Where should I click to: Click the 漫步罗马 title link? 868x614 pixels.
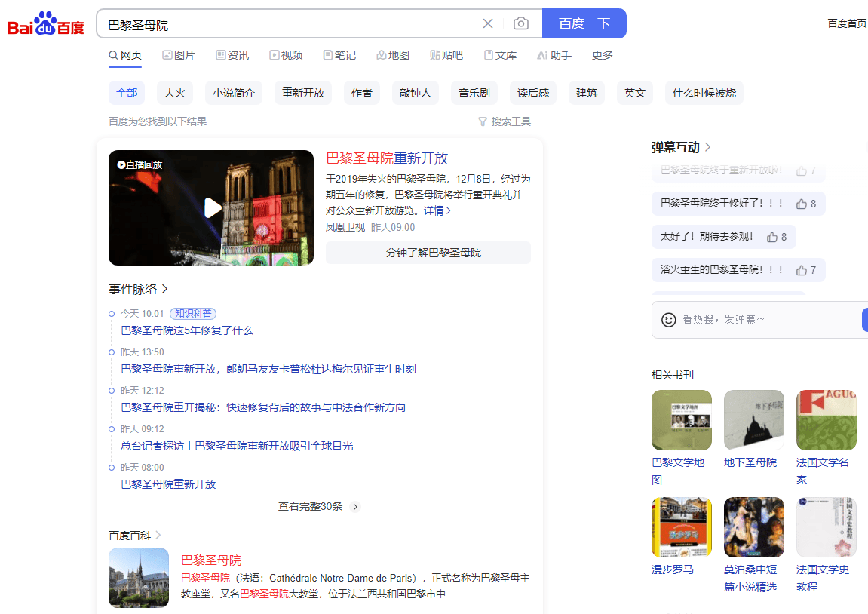673,569
